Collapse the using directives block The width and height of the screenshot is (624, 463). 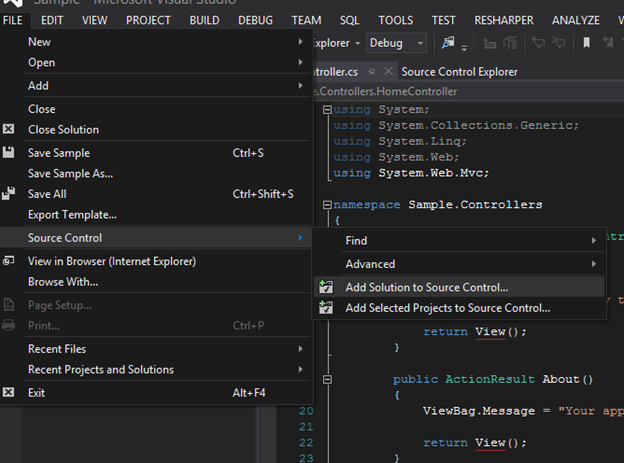(x=327, y=109)
